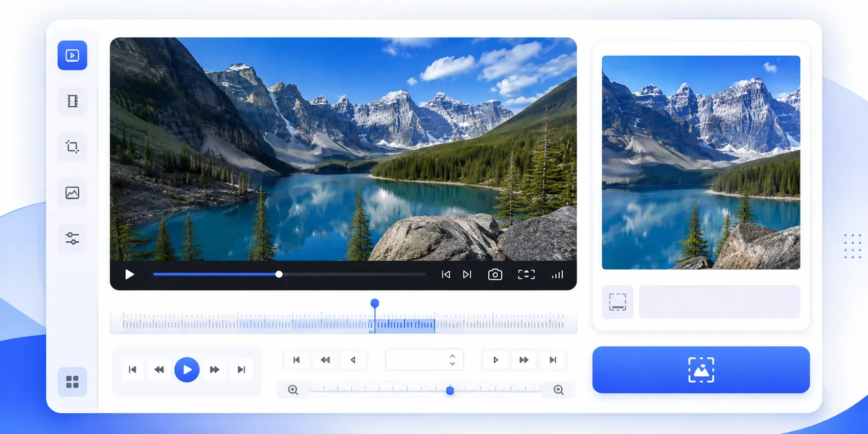Viewport: 868px width, 434px height.
Task: Click the zoom level slider handle
Action: 450,390
